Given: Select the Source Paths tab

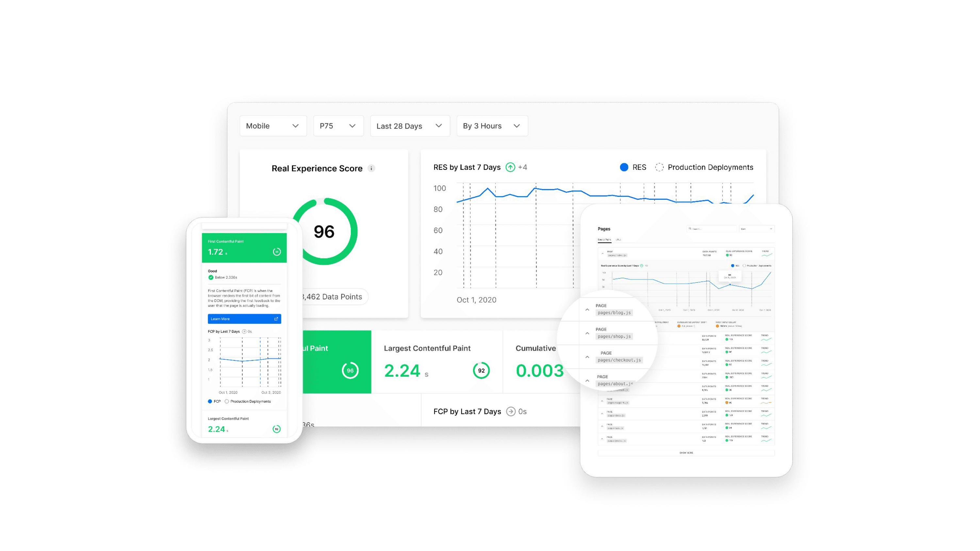Looking at the screenshot, I should pyautogui.click(x=605, y=240).
